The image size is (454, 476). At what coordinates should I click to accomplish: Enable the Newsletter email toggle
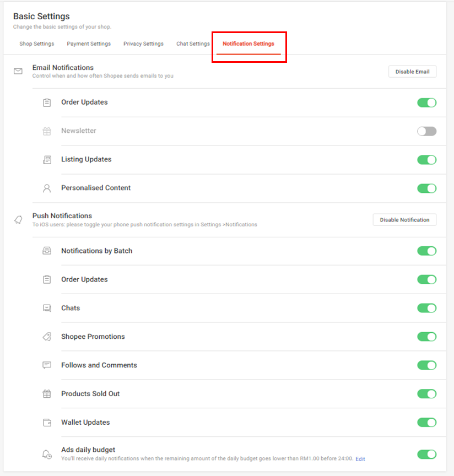point(427,131)
